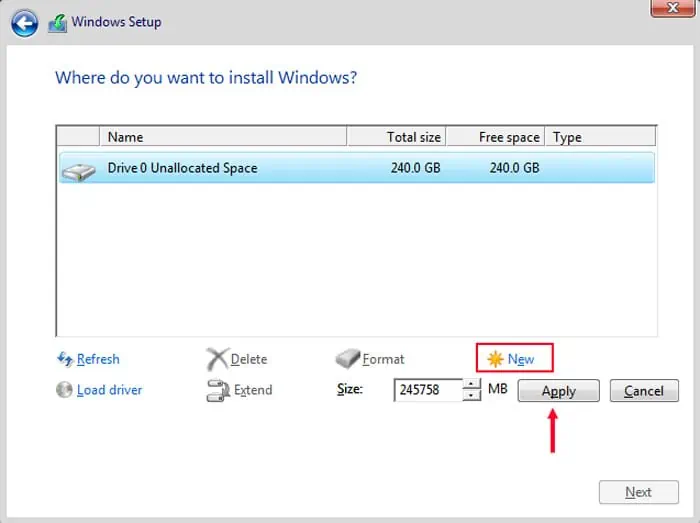The image size is (700, 523).
Task: Sort by the Total size column header
Action: point(396,137)
